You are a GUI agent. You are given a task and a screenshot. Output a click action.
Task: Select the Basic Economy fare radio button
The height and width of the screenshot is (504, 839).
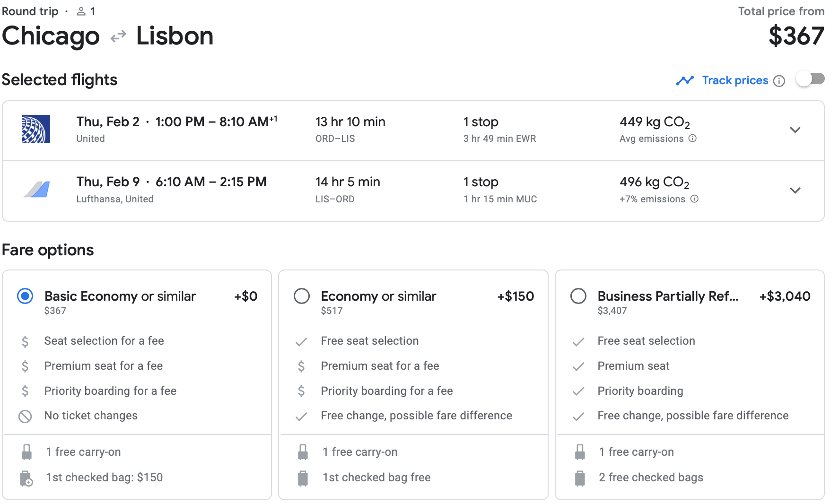pyautogui.click(x=25, y=296)
